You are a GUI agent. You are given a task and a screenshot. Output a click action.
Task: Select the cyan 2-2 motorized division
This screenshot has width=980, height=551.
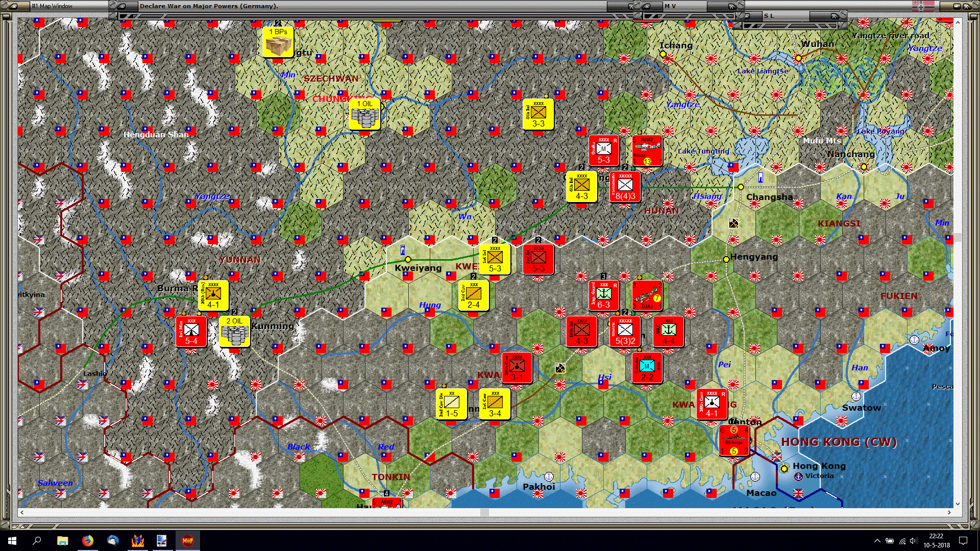point(647,368)
